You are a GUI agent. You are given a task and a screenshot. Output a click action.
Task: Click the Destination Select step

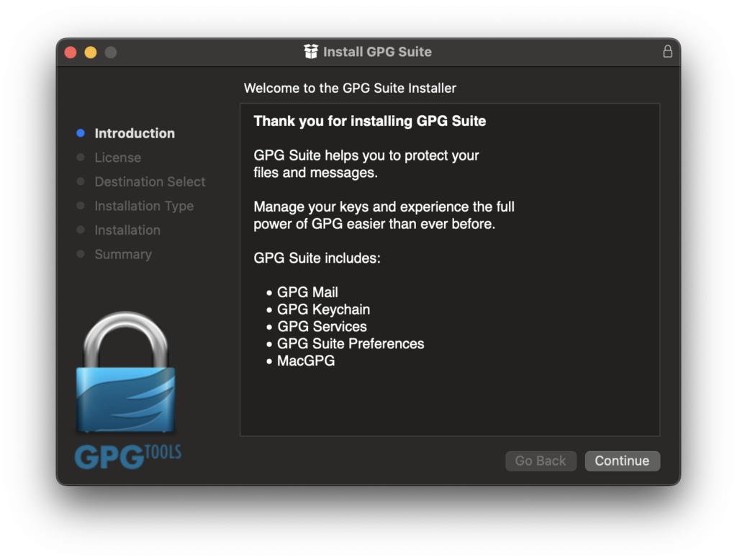(150, 182)
